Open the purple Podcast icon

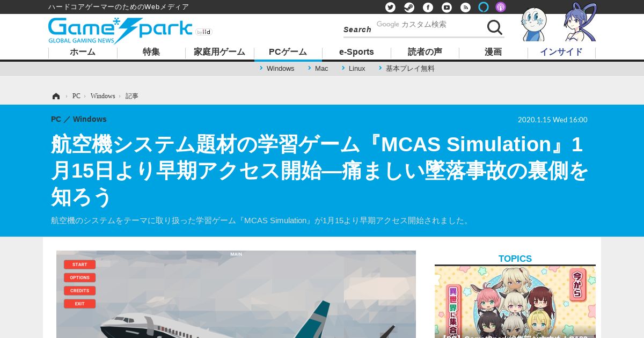click(501, 7)
